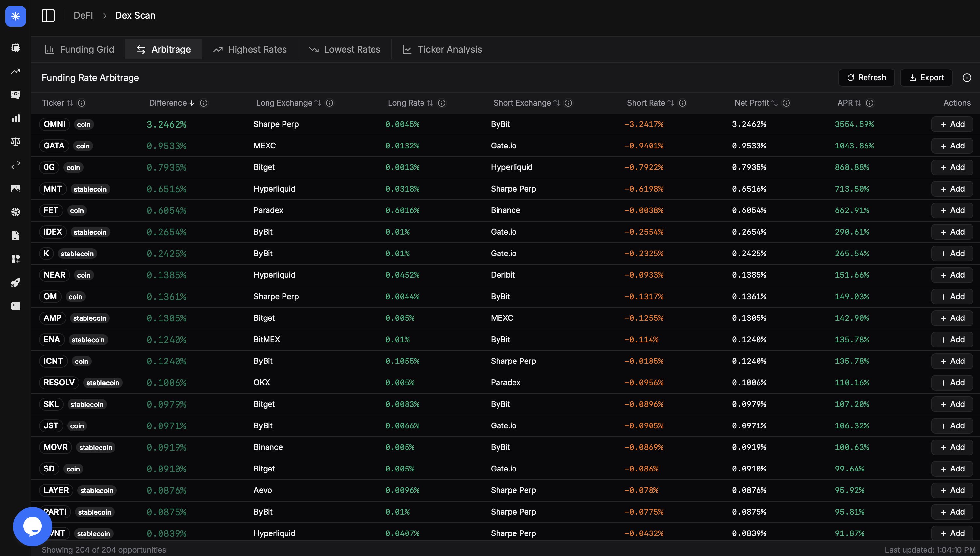Add the OMNI arbitrage opportunity
980x556 pixels.
tap(951, 124)
